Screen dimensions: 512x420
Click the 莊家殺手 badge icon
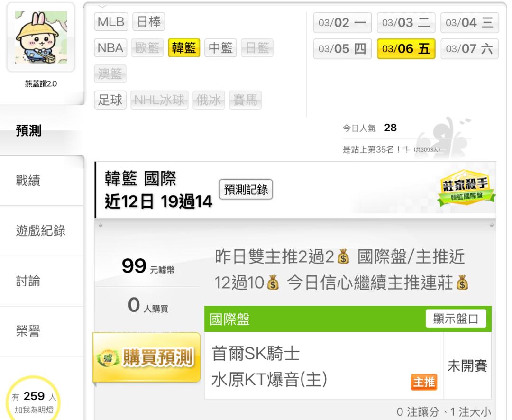click(x=466, y=187)
